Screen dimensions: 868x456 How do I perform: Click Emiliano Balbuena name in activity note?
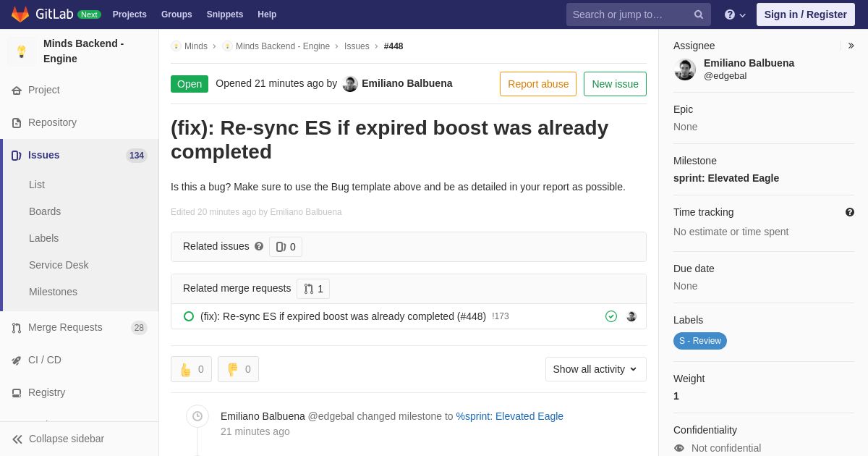(263, 416)
